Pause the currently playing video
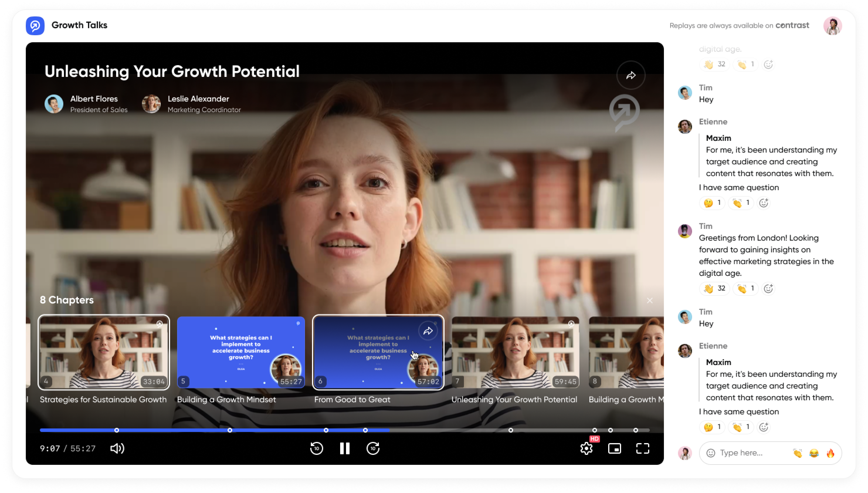The height and width of the screenshot is (493, 868). (345, 448)
